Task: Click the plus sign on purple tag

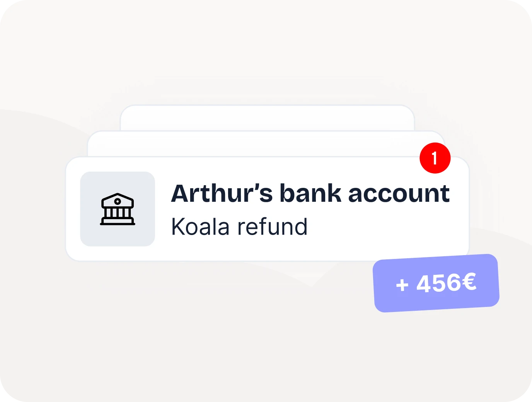Action: [x=402, y=285]
